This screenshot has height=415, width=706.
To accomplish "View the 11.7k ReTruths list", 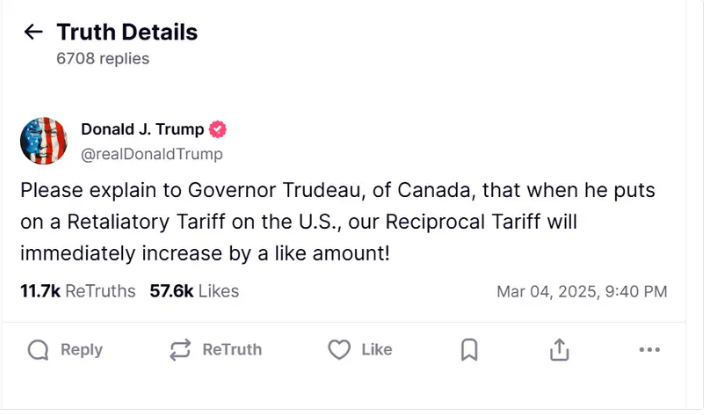I will [77, 291].
